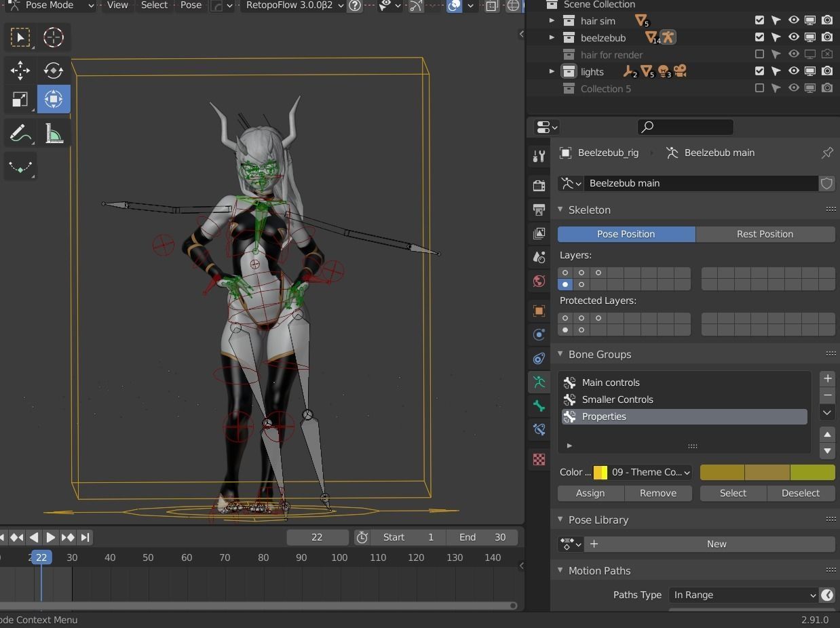Move bone group down in list
Viewport: 840px width, 628px height.
pos(827,450)
